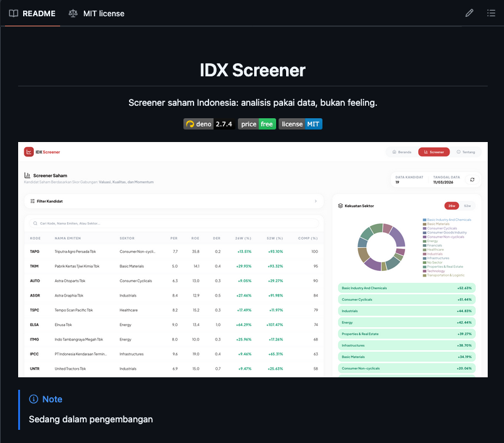Click the PER column header
Screen dimensions: 504x443
[x=174, y=238]
